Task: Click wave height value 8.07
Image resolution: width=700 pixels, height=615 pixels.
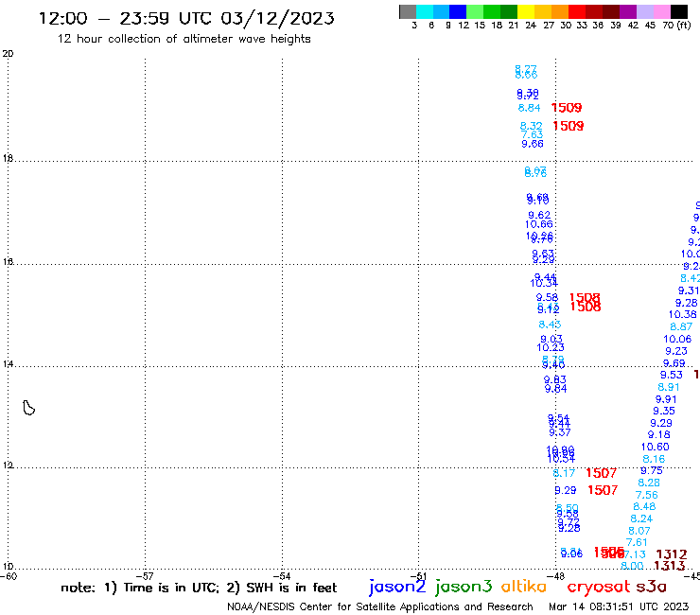Action: point(639,531)
